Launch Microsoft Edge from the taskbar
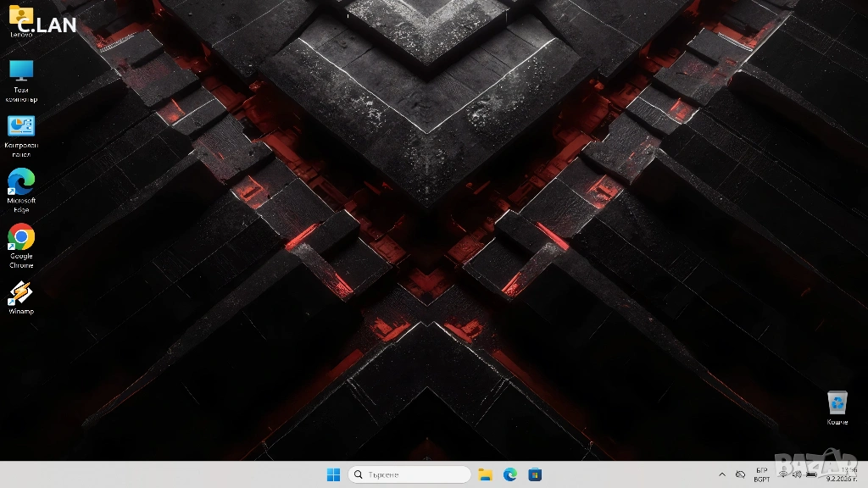868x488 pixels. pos(510,474)
